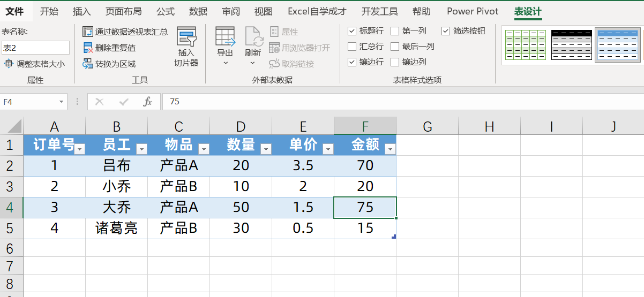Switch to Page Layout (页面布局) tab

coord(124,11)
